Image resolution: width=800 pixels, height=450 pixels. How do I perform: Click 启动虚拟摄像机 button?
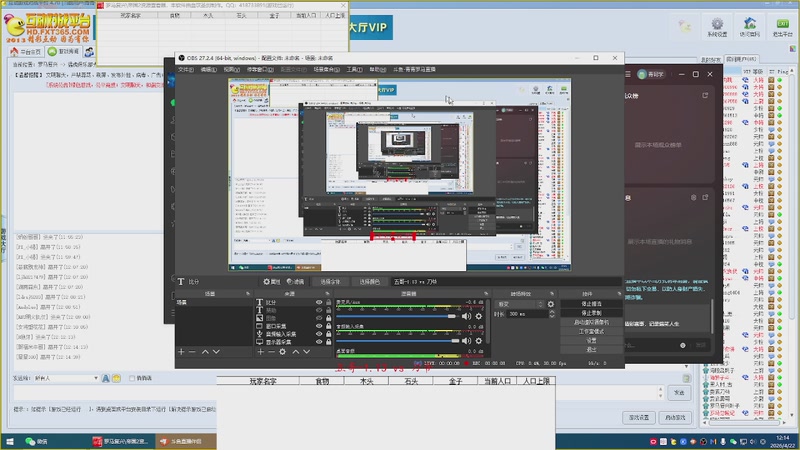tap(591, 322)
